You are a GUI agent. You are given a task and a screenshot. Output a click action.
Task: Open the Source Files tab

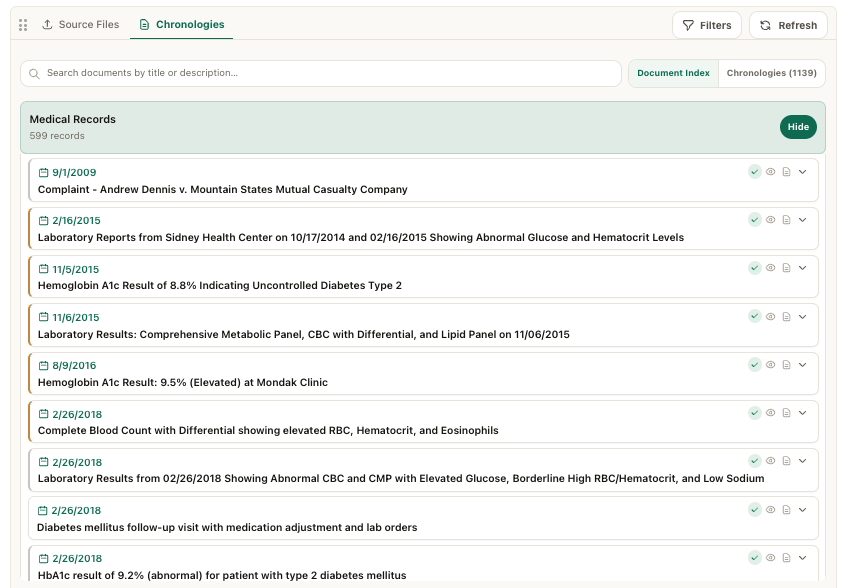click(x=80, y=25)
